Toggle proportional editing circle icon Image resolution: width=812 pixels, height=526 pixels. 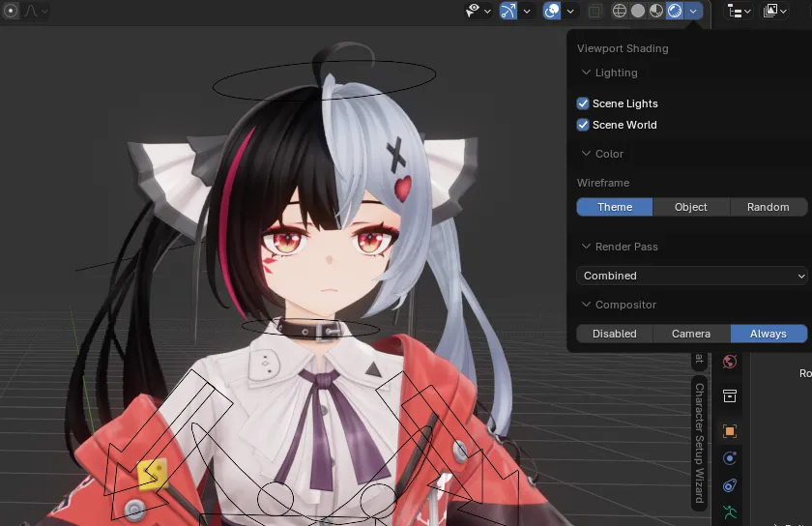(x=11, y=11)
